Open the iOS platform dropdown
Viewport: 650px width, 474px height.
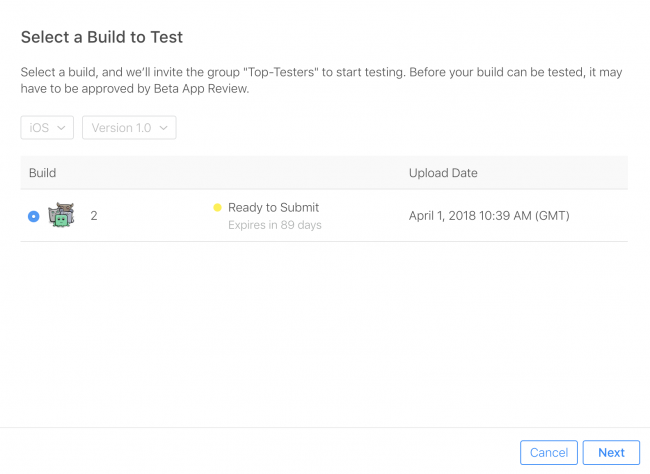click(47, 128)
